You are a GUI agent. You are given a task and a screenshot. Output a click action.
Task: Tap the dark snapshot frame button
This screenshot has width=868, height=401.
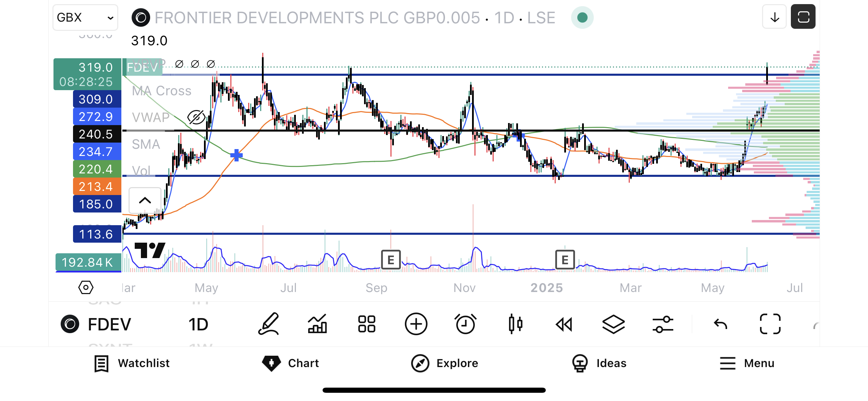(x=803, y=17)
